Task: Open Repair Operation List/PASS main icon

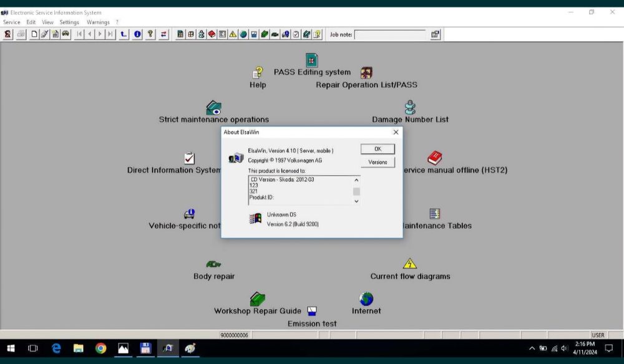Action: click(x=366, y=73)
